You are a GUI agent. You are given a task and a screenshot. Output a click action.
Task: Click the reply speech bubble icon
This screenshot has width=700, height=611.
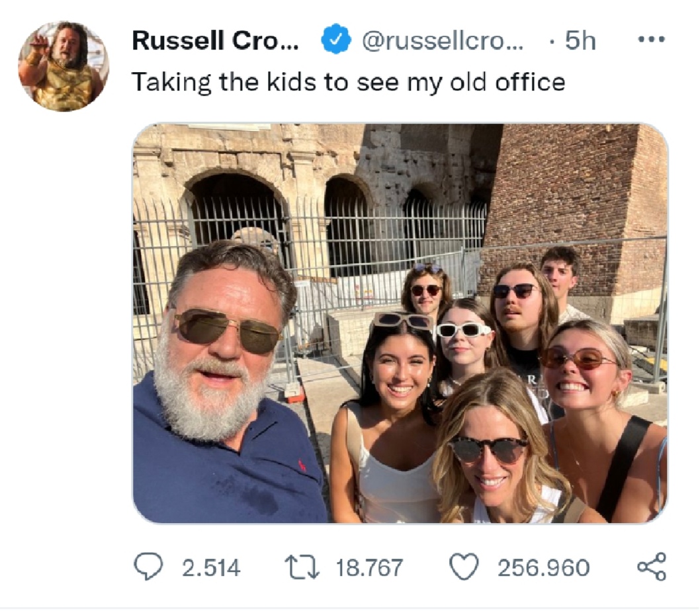pos(147,567)
